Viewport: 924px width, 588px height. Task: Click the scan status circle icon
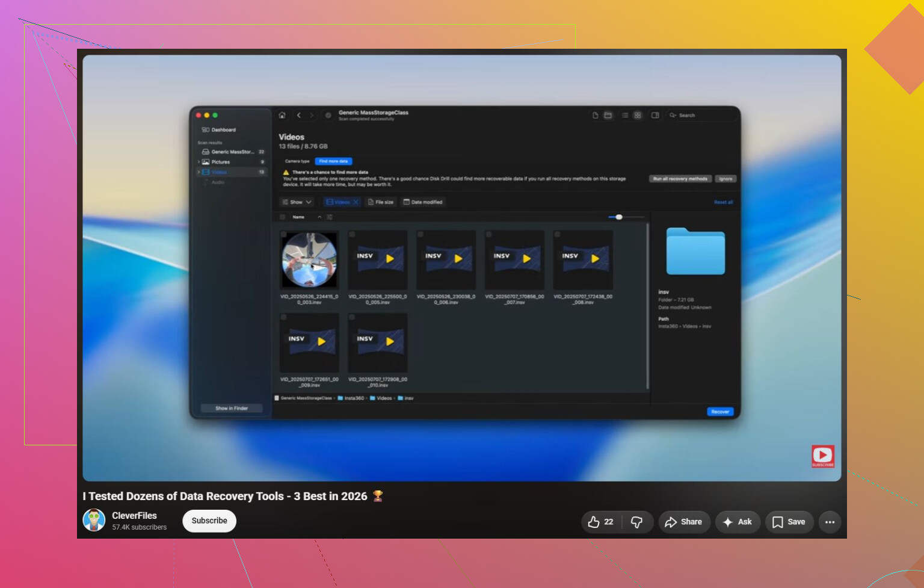[328, 115]
